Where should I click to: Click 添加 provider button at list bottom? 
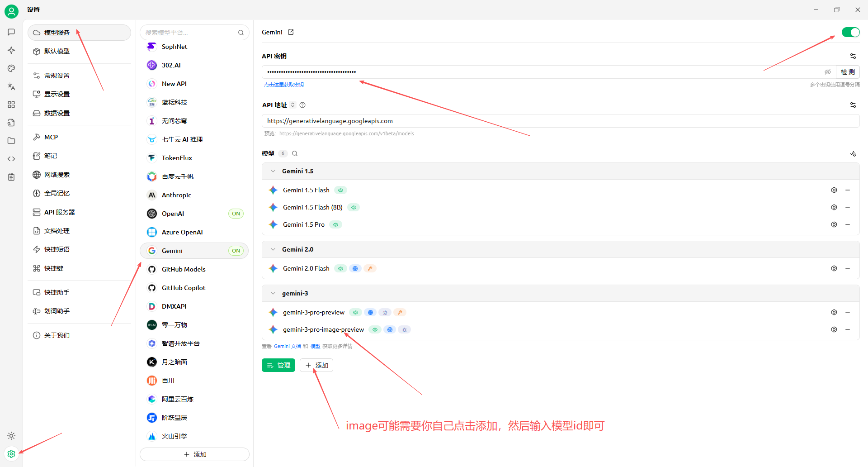click(194, 454)
